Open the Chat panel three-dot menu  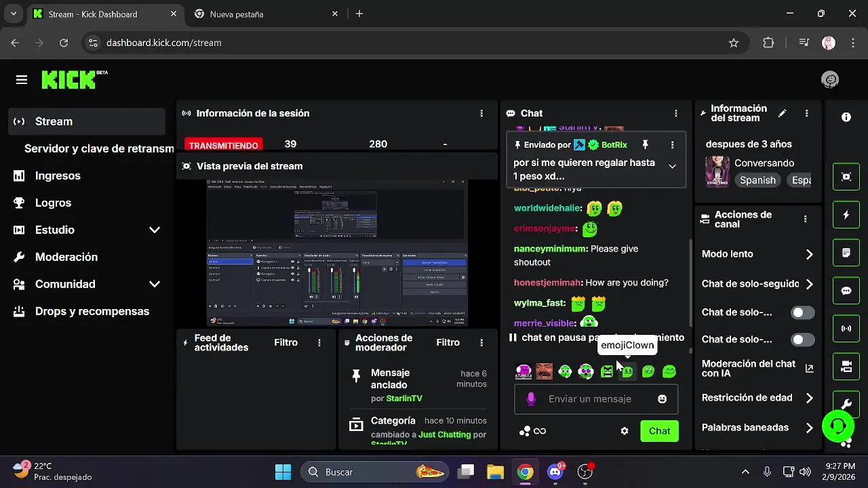point(675,113)
